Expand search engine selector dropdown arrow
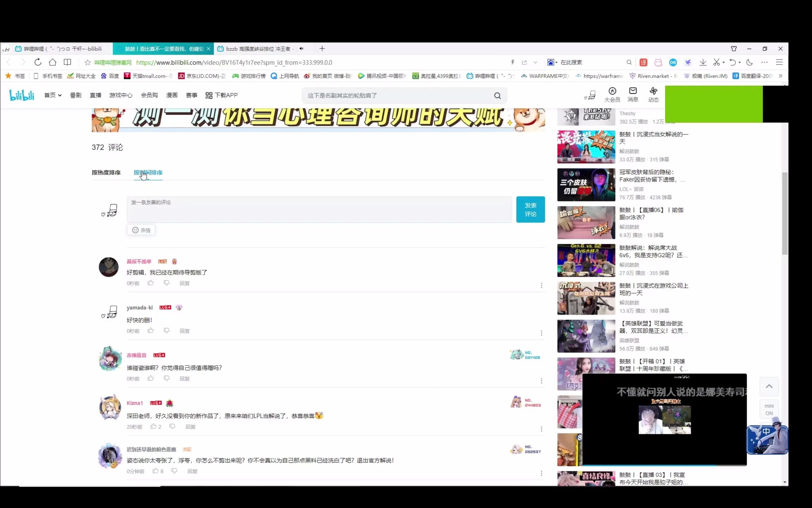The height and width of the screenshot is (508, 812). pyautogui.click(x=556, y=62)
